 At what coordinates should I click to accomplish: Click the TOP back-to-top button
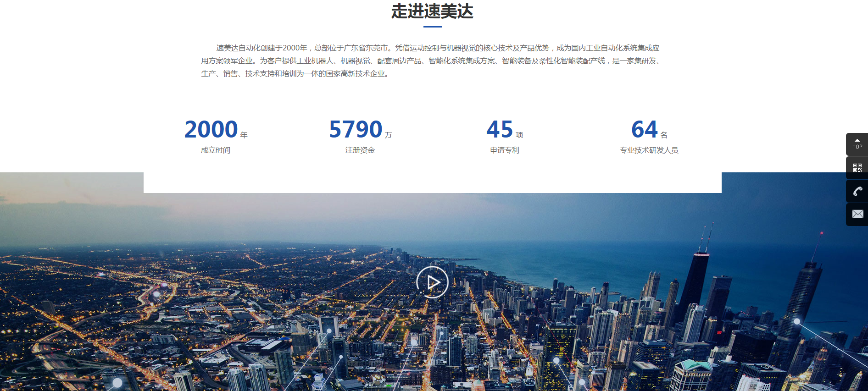point(857,144)
